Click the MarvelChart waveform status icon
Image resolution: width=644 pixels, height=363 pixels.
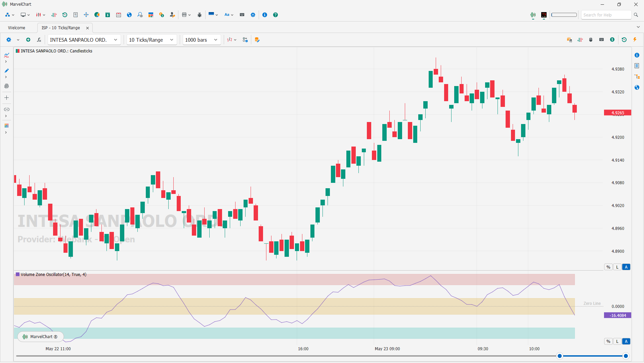pyautogui.click(x=533, y=15)
